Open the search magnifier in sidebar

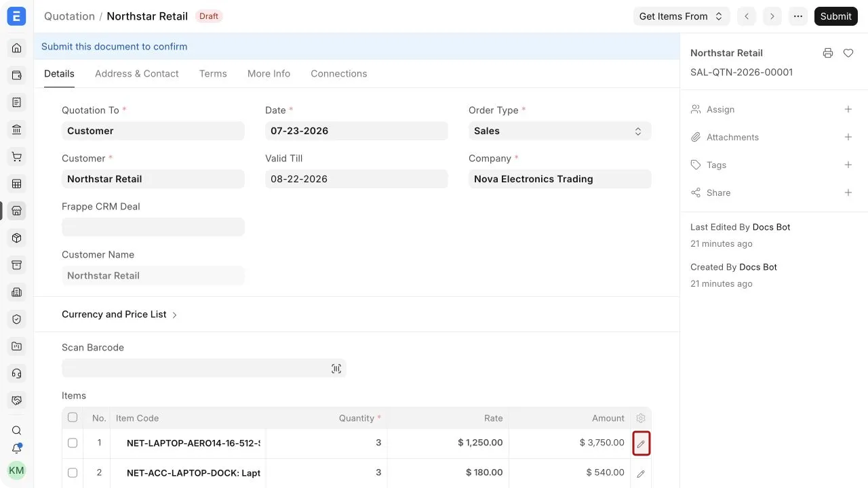tap(17, 430)
